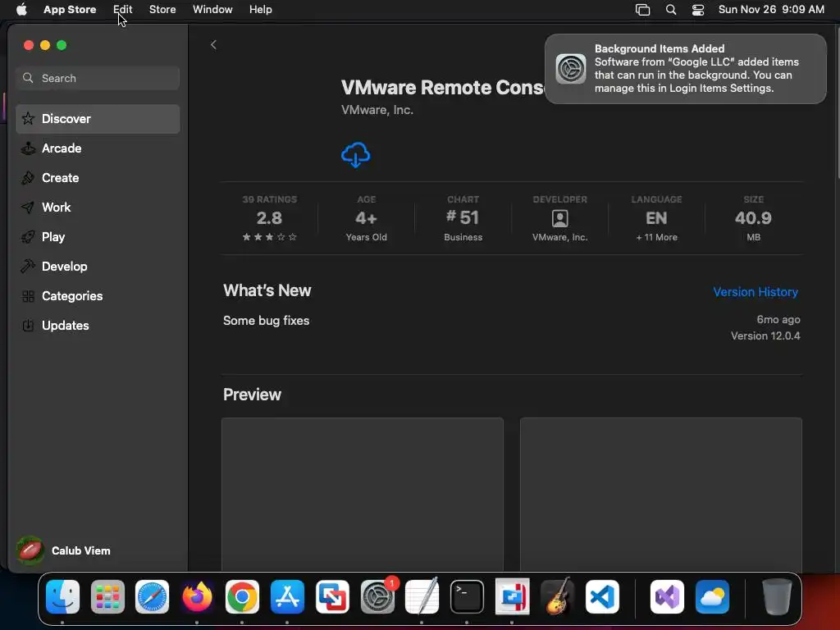The width and height of the screenshot is (840, 630).
Task: Click the Version 12.0.4 text
Action: point(765,336)
